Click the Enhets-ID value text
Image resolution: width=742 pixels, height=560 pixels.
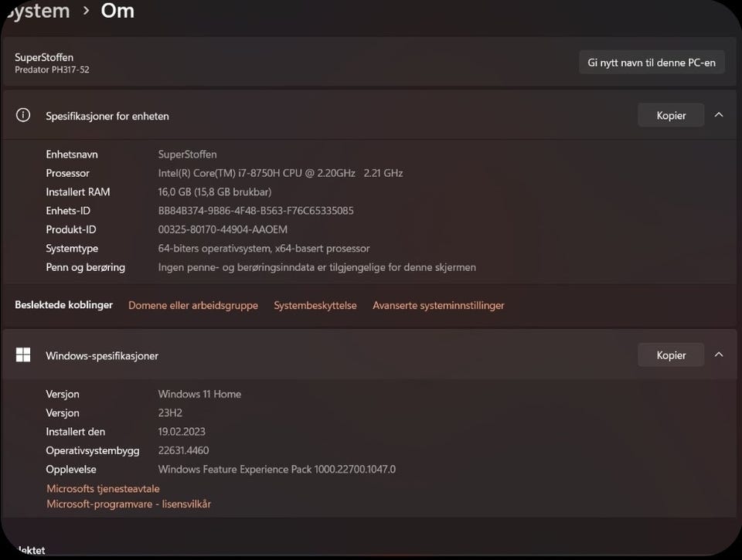tap(256, 211)
